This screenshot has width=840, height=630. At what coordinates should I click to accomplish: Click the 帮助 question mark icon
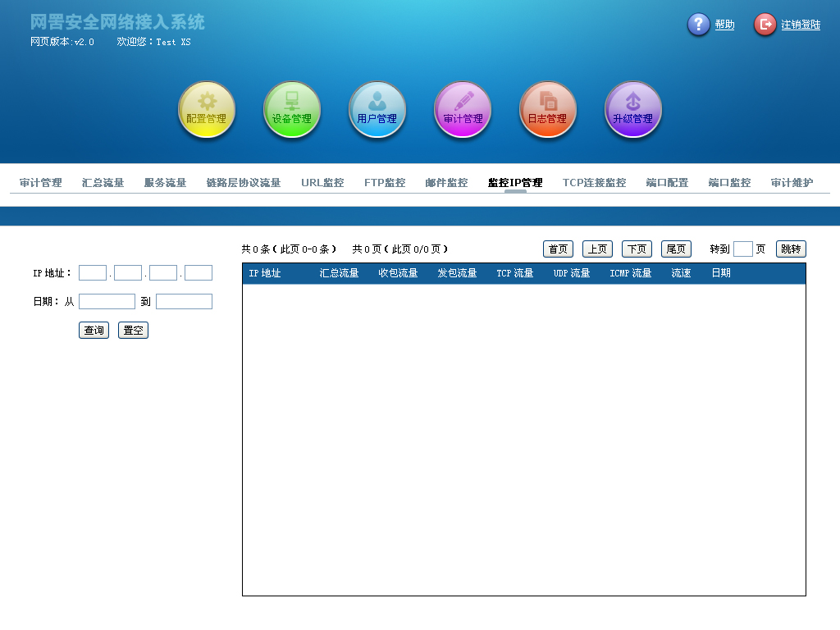698,25
